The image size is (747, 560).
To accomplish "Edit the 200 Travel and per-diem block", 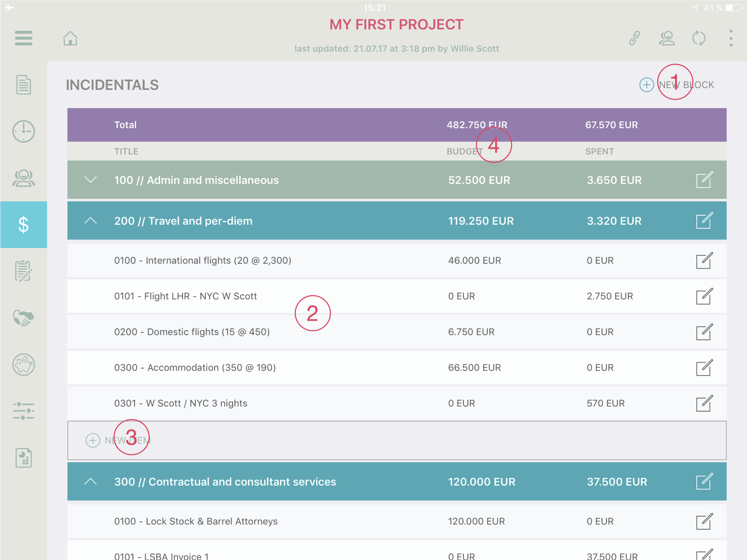I will tap(704, 221).
